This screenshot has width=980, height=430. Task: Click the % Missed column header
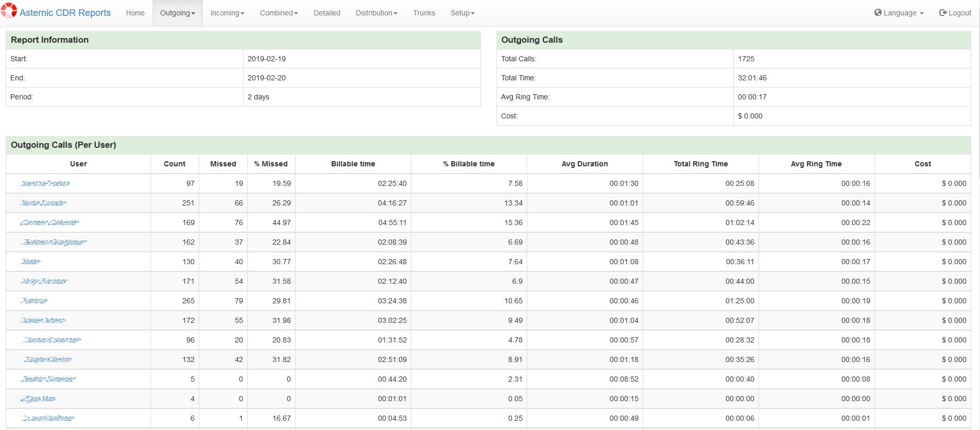pos(270,164)
